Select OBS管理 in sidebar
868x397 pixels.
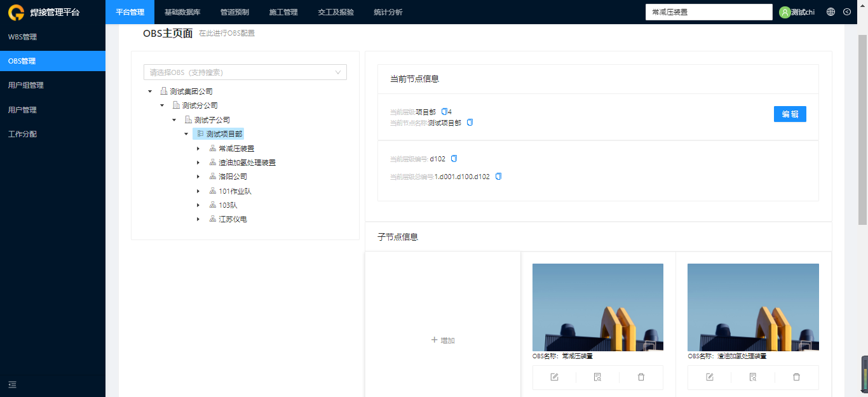[53, 61]
